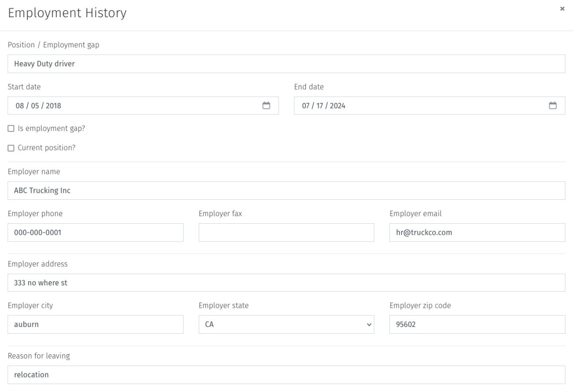This screenshot has height=392, width=573.
Task: Check the 'Is employment gap?' checkbox
Action: coord(11,129)
